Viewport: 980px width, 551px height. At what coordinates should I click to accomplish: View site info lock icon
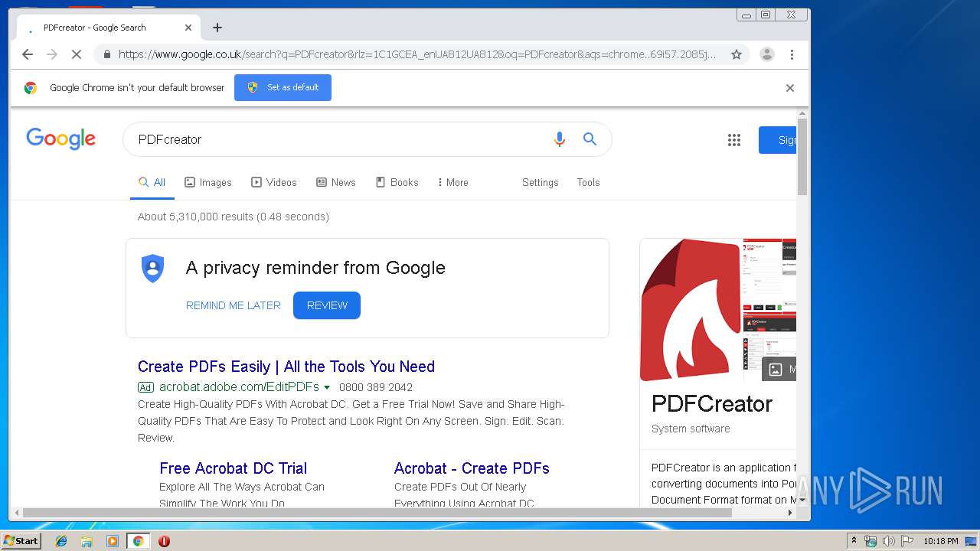coord(106,54)
